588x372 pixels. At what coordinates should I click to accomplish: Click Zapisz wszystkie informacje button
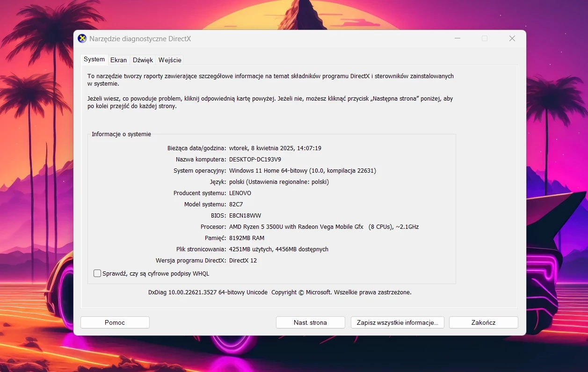point(397,322)
